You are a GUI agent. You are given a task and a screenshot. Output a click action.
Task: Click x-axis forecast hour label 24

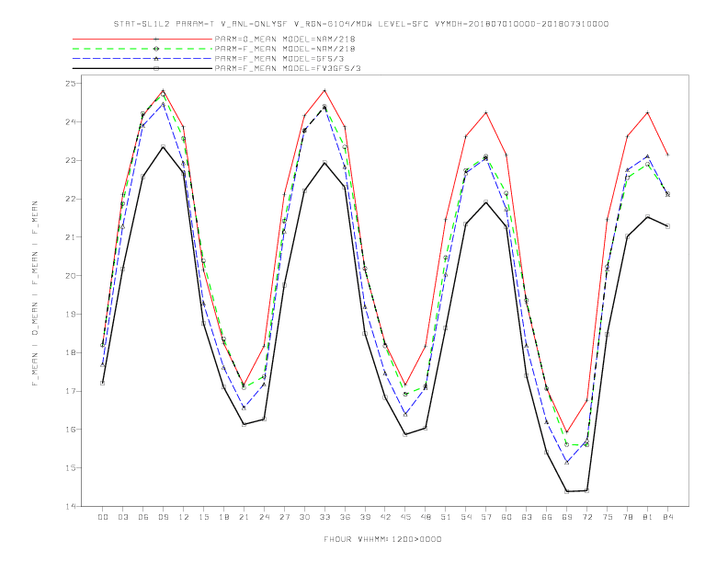[264, 517]
